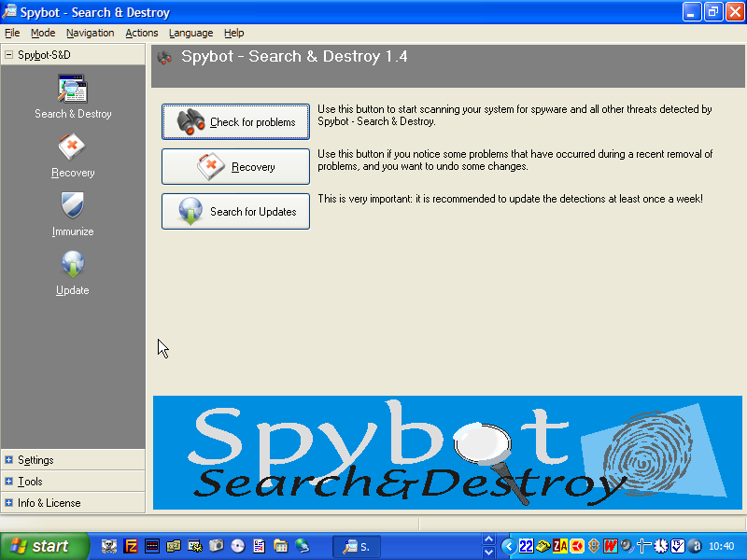This screenshot has width=747, height=560.
Task: Open the Navigation menu
Action: (x=90, y=33)
